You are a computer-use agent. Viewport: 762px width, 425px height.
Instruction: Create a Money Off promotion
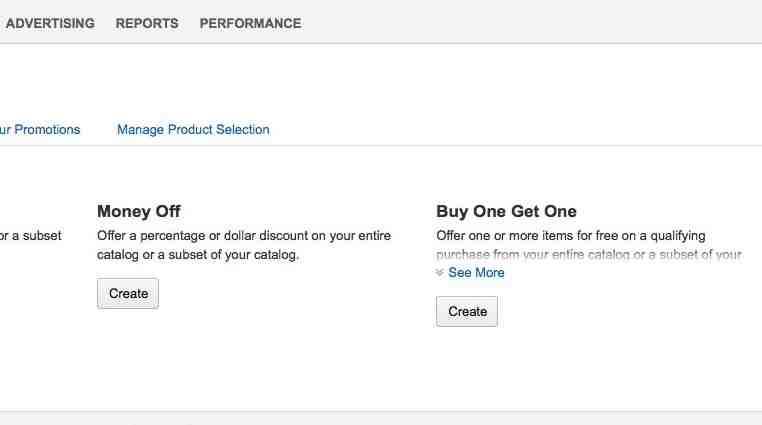click(x=128, y=293)
